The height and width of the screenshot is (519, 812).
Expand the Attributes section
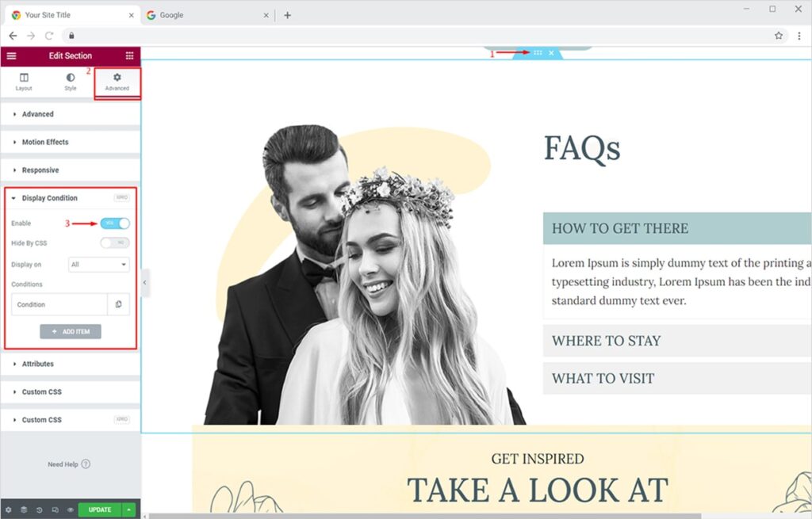(x=38, y=364)
